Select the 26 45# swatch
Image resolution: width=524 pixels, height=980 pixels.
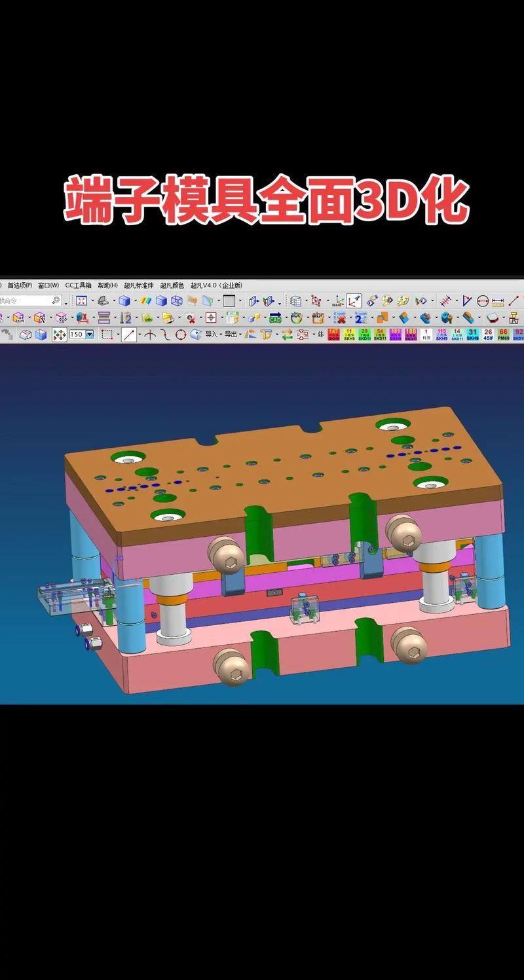pos(489,335)
